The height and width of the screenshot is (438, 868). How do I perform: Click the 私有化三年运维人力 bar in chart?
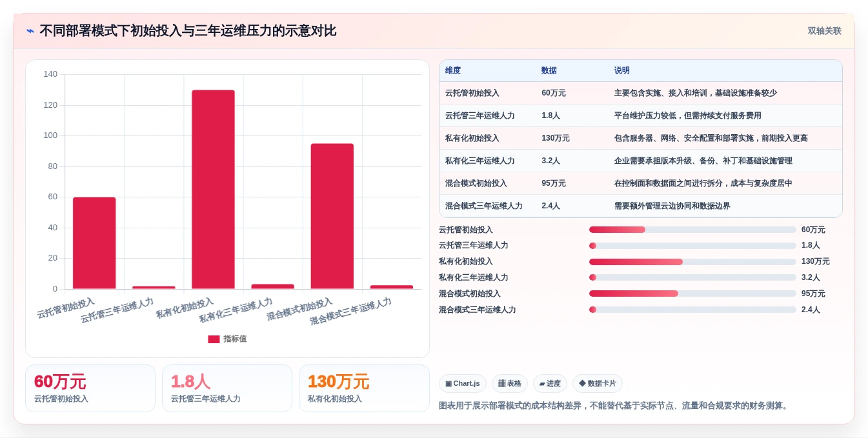pyautogui.click(x=272, y=286)
